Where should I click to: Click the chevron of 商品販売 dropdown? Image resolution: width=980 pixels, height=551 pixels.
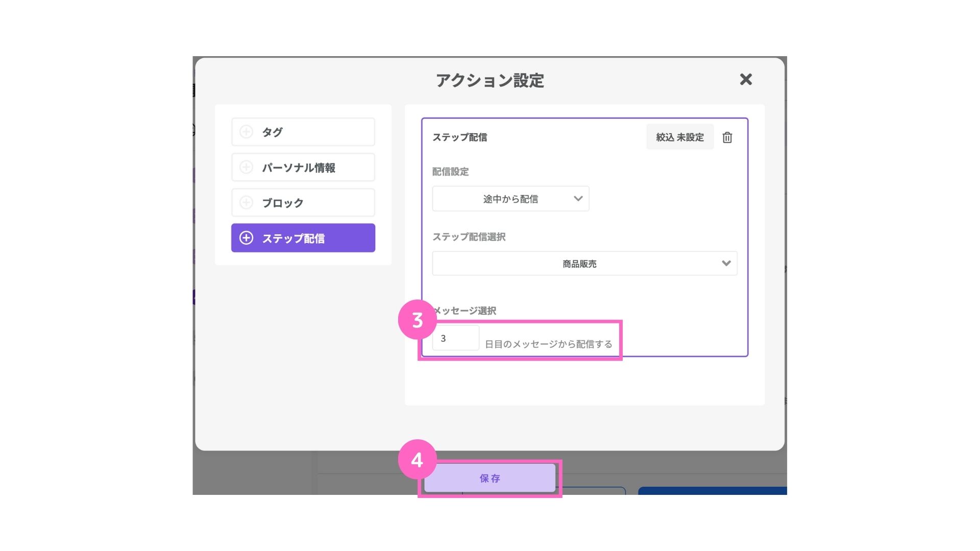pos(726,263)
